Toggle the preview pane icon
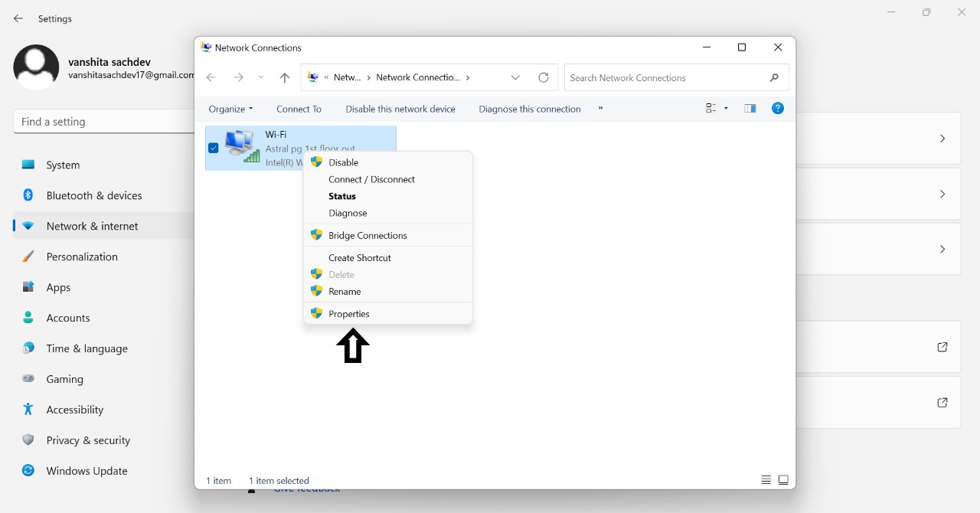This screenshot has width=980, height=513. 750,109
